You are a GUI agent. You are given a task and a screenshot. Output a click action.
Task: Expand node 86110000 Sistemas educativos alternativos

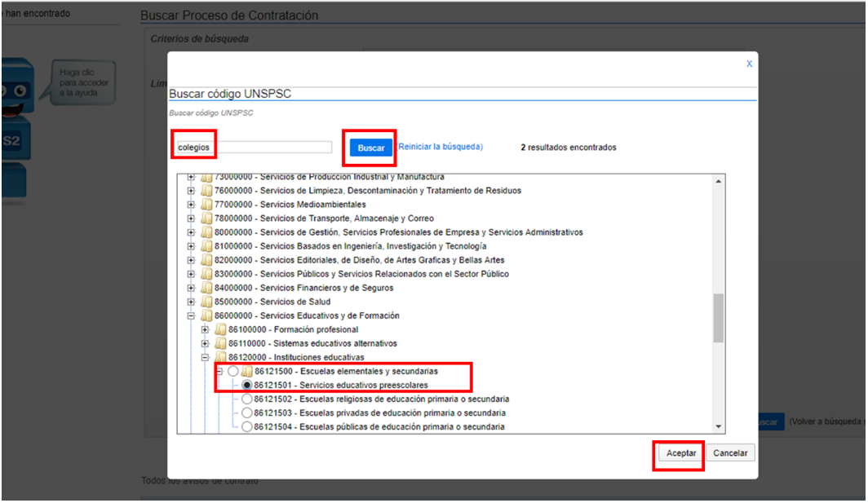205,344
